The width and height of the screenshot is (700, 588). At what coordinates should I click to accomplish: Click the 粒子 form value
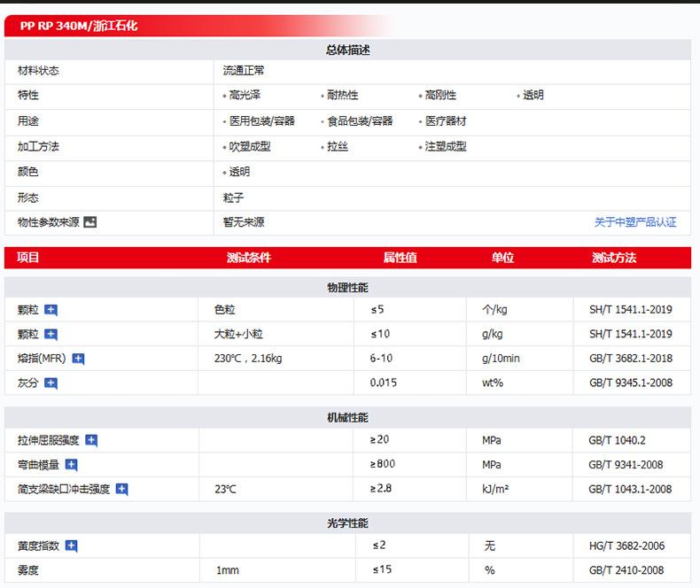tap(233, 197)
